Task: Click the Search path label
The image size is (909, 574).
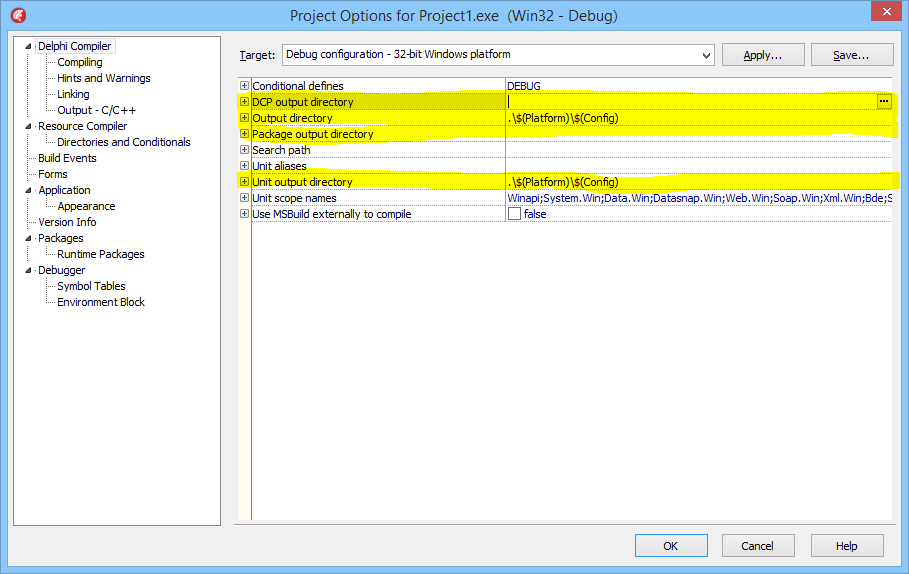Action: [x=281, y=150]
